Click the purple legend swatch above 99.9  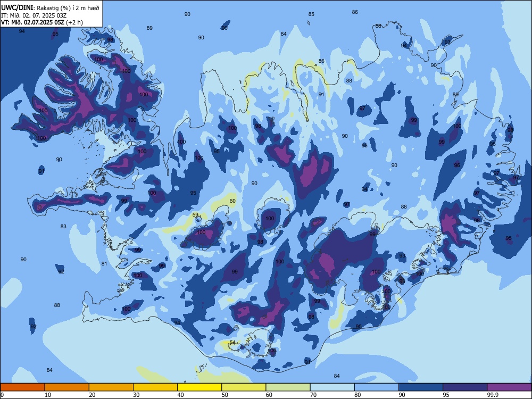tap(509, 387)
